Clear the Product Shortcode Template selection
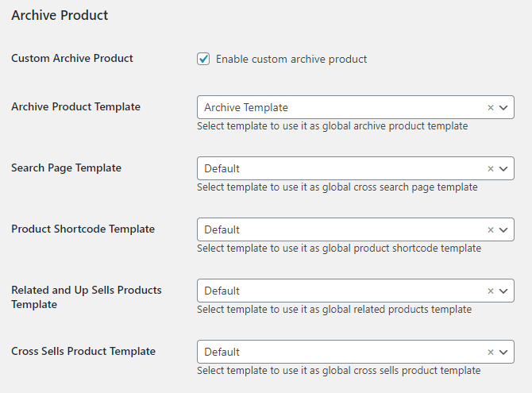 (490, 229)
